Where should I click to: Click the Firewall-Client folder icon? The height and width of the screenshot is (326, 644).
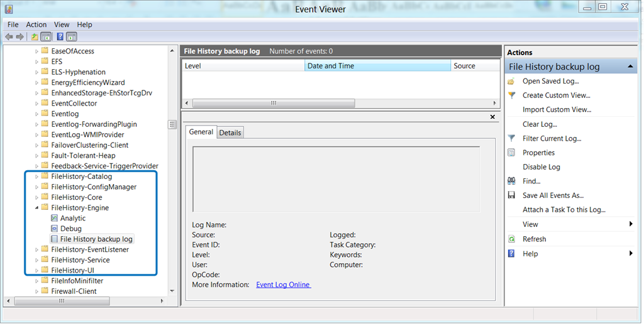45,291
